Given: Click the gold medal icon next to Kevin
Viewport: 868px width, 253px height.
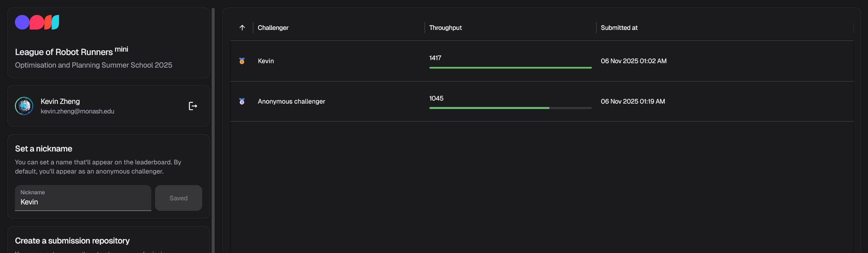Looking at the screenshot, I should (x=242, y=61).
